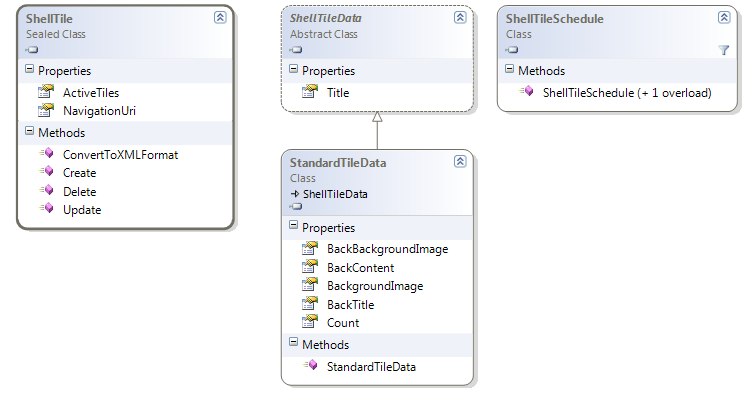Collapse the StandardTileData class box chevron
This screenshot has width=756, height=395.
(460, 162)
